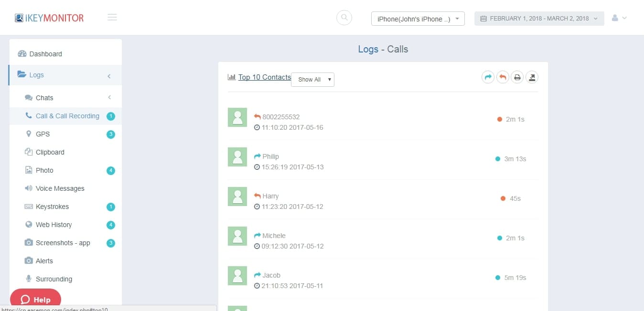Select Call & Call Recording menu item
Image resolution: width=644 pixels, height=311 pixels.
[65, 116]
